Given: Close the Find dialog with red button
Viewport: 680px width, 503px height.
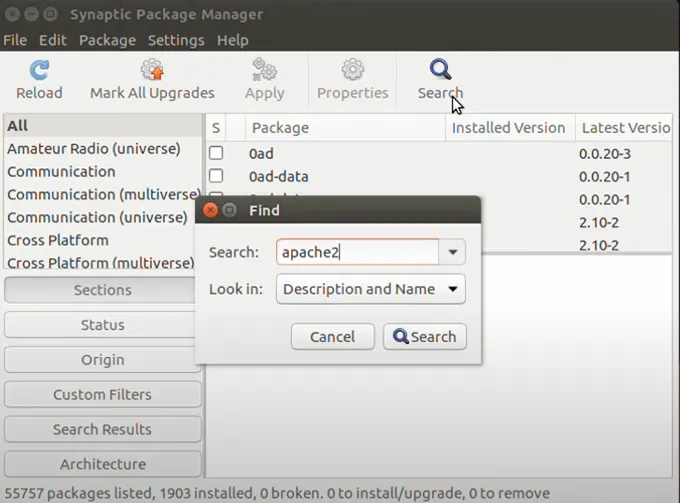Looking at the screenshot, I should (x=210, y=210).
